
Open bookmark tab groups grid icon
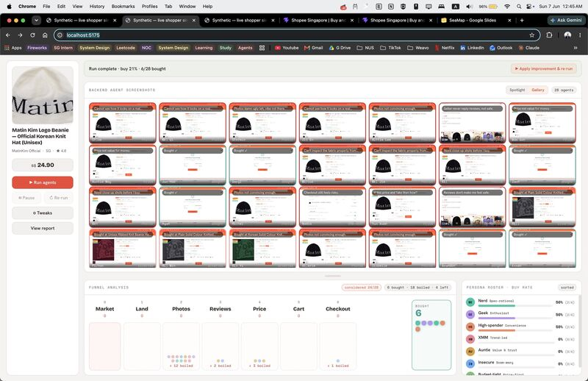click(262, 48)
